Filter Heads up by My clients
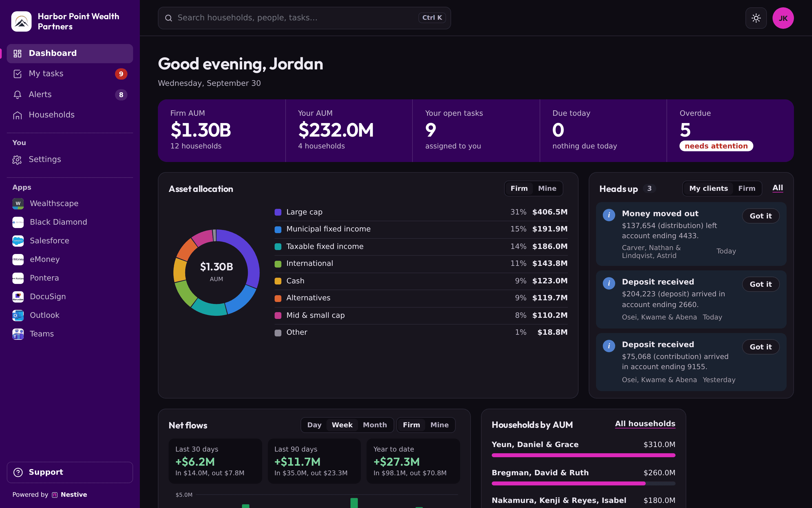This screenshot has width=812, height=508. pyautogui.click(x=709, y=189)
